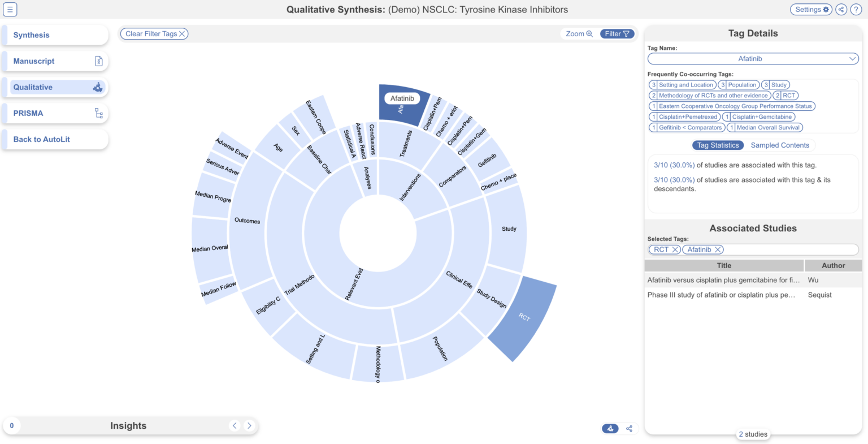Image resolution: width=868 pixels, height=444 pixels.
Task: Expand the Insights panel with the right chevron
Action: (x=249, y=425)
